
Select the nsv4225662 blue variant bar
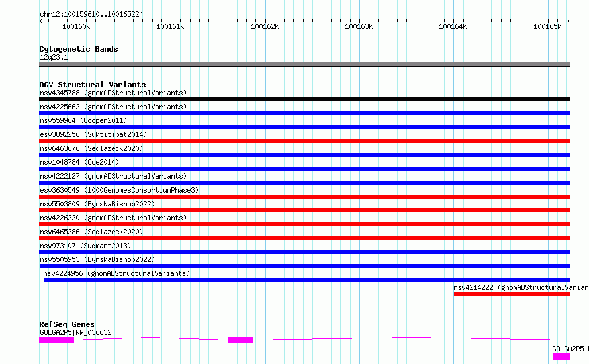coord(304,113)
